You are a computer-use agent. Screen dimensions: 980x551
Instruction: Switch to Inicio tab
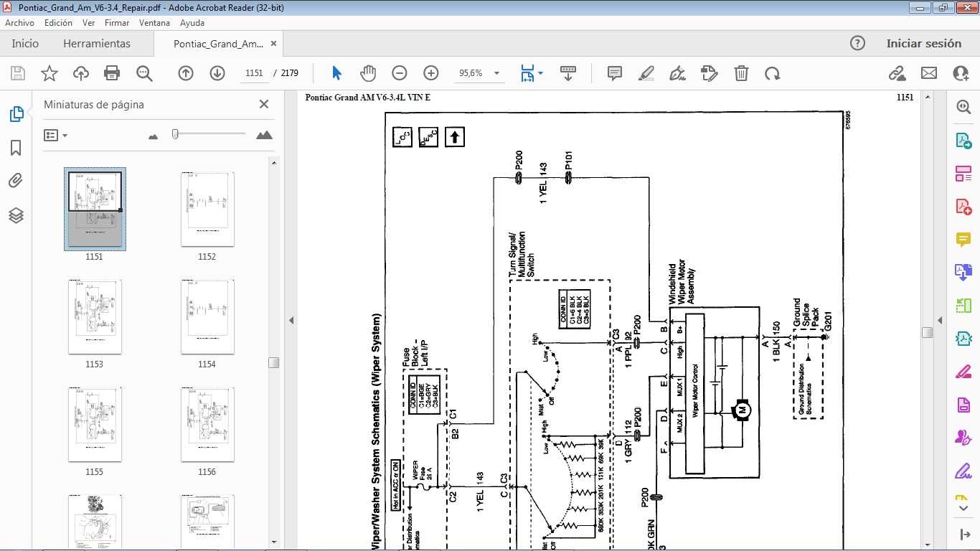point(25,43)
